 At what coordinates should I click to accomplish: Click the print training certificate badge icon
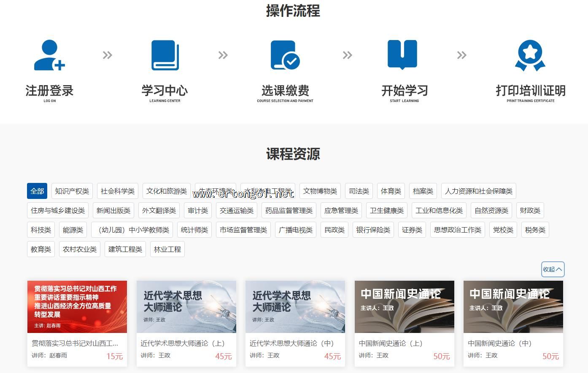point(530,55)
